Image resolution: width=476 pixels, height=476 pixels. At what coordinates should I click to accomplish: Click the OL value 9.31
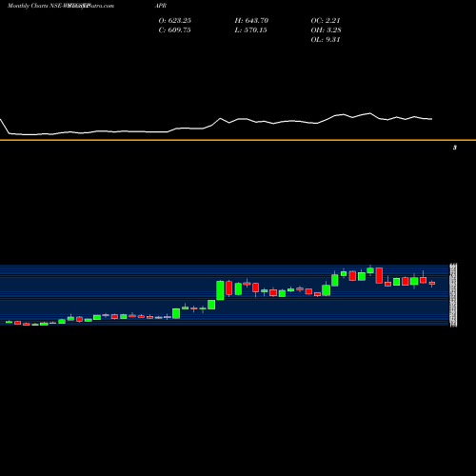332,40
